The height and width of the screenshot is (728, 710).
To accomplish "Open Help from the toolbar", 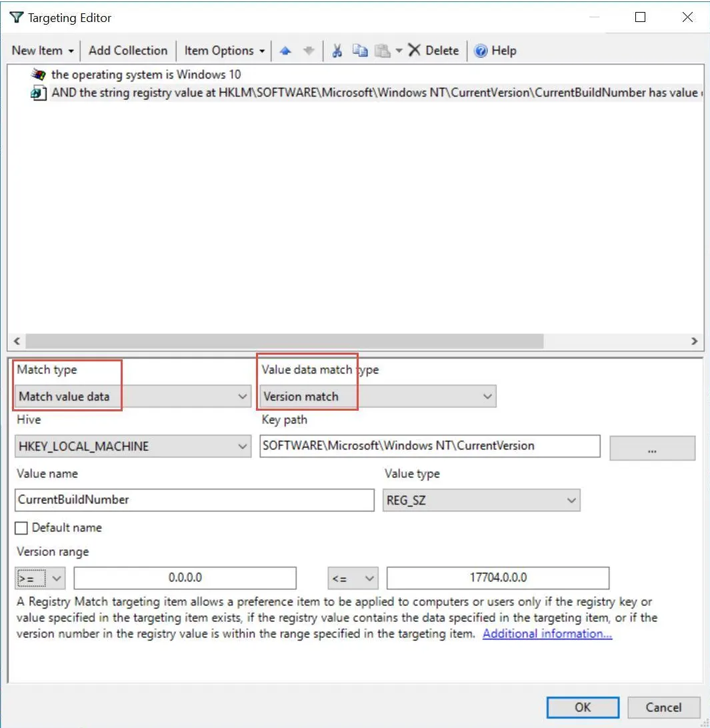I will pyautogui.click(x=495, y=51).
